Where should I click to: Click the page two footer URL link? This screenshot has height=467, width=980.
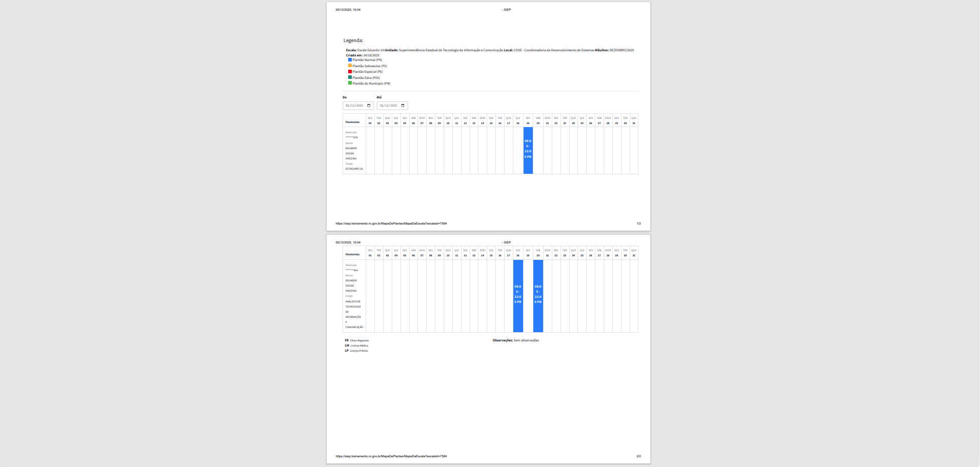391,456
